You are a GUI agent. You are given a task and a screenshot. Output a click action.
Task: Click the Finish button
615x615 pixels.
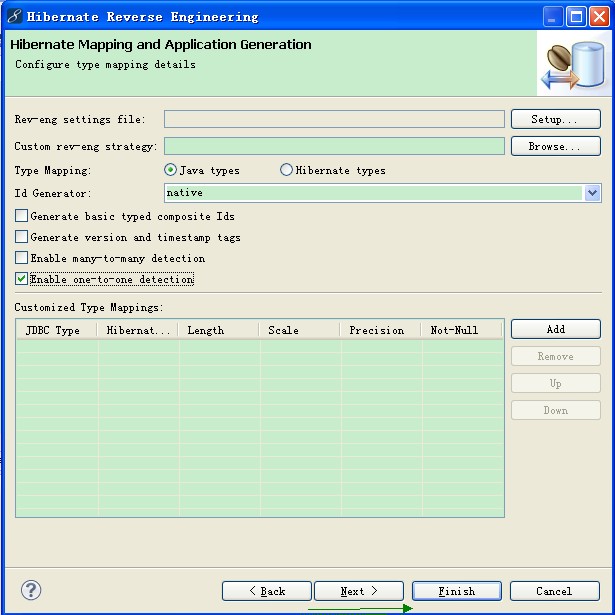pyautogui.click(x=457, y=591)
